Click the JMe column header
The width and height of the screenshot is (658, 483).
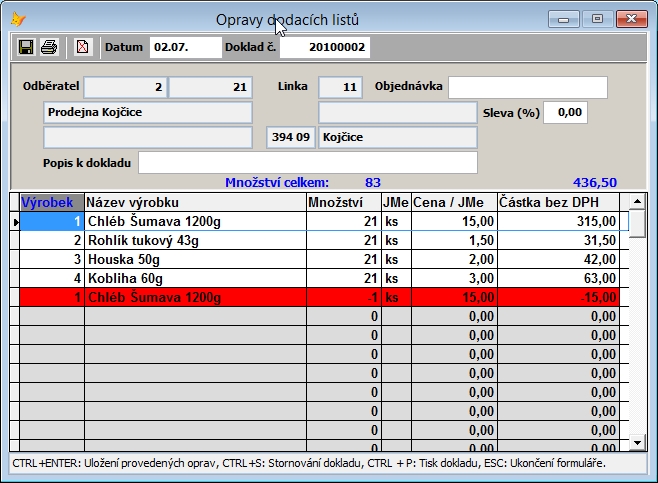[x=396, y=202]
